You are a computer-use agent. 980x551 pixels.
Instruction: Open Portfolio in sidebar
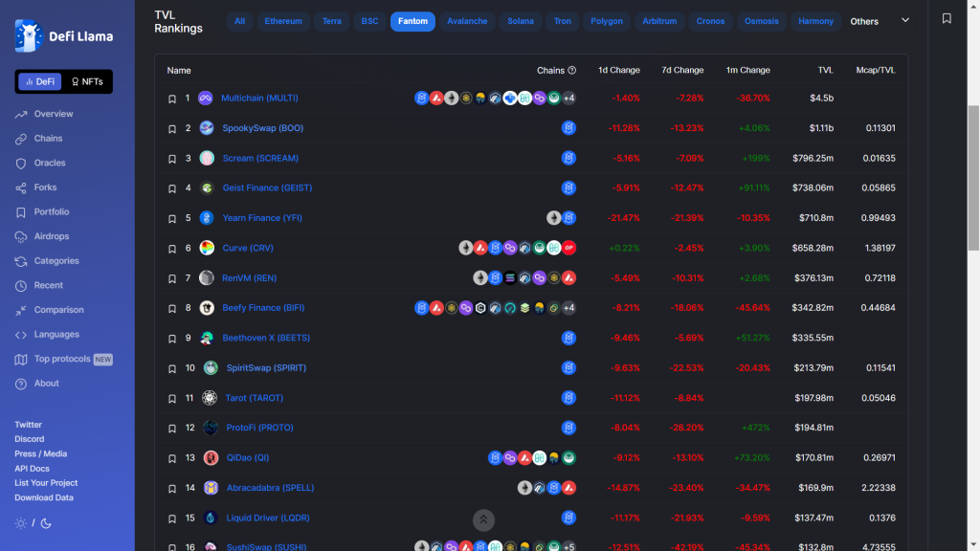pyautogui.click(x=42, y=211)
